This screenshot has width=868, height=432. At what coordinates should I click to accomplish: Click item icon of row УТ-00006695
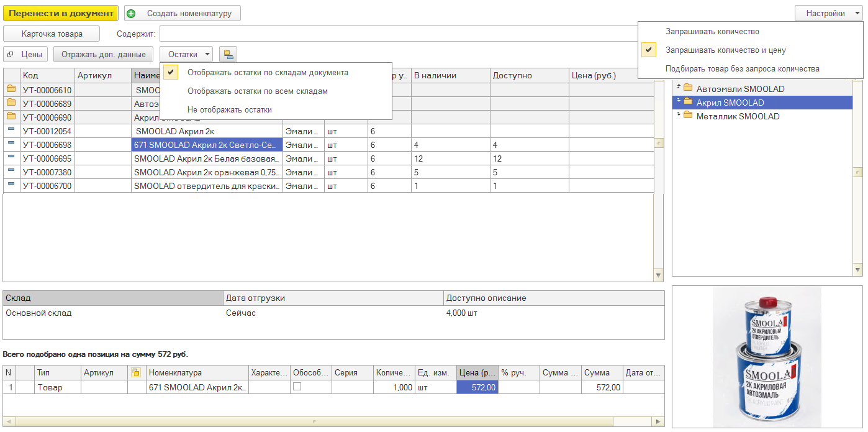pyautogui.click(x=11, y=158)
